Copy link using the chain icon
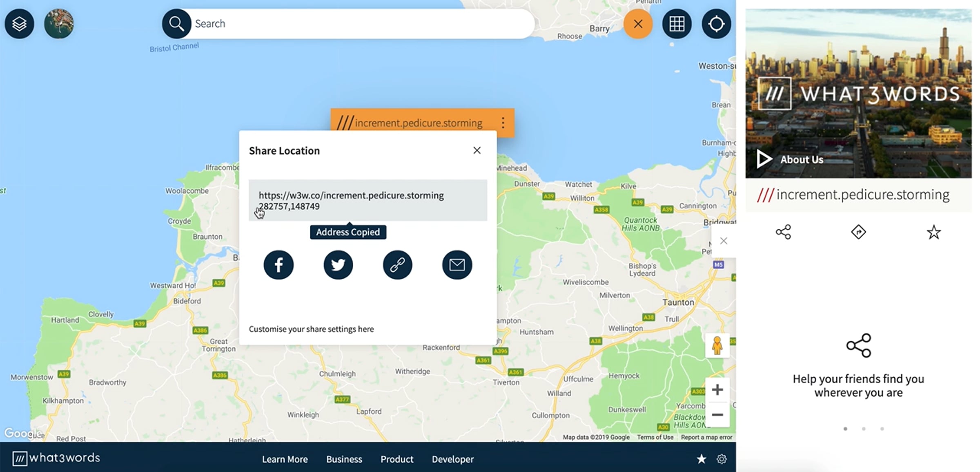The width and height of the screenshot is (980, 472). [x=397, y=265]
